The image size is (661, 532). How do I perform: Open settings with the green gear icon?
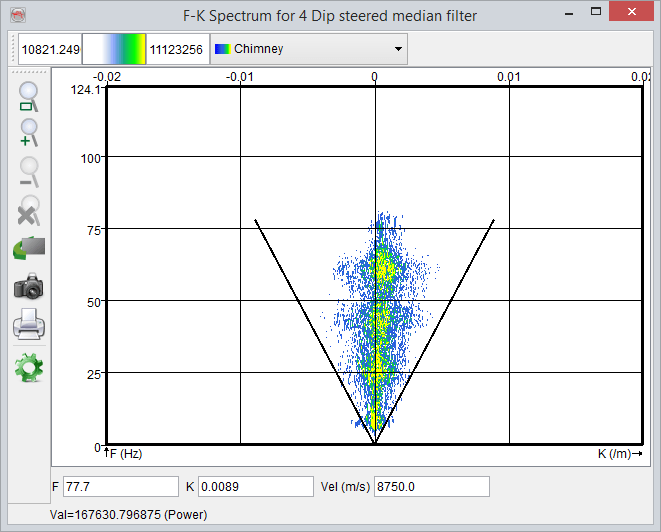(29, 367)
